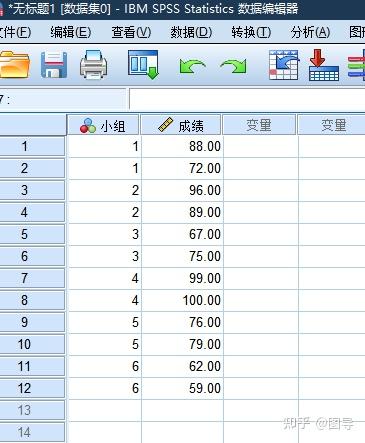
Task: Recall recent dialogs toolbar icon
Action: pos(143,65)
